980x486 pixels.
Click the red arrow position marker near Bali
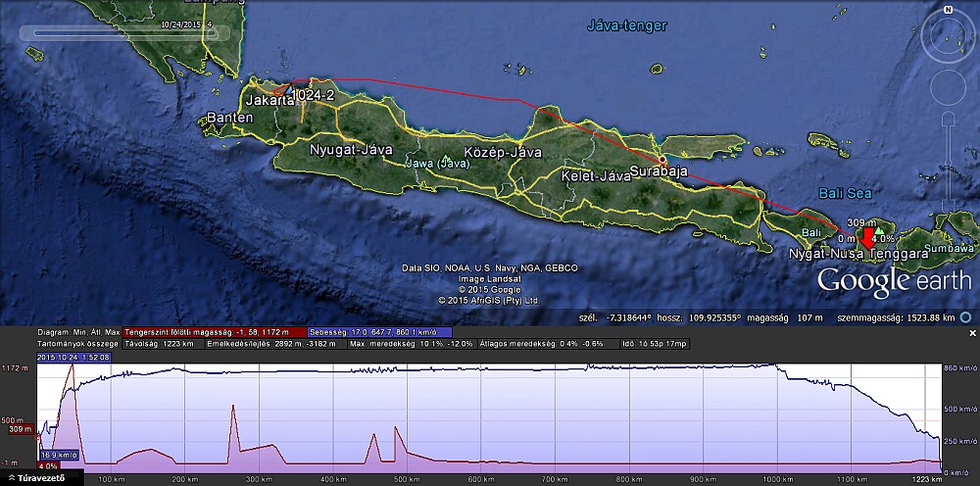866,237
